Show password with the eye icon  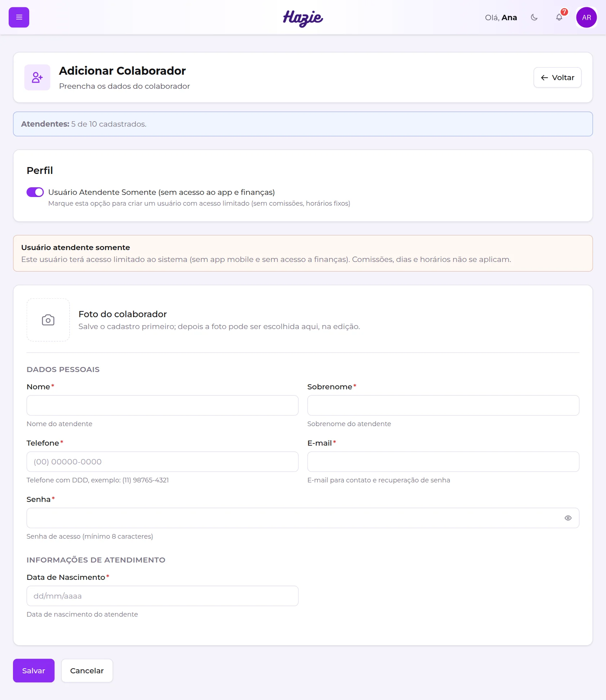[568, 518]
